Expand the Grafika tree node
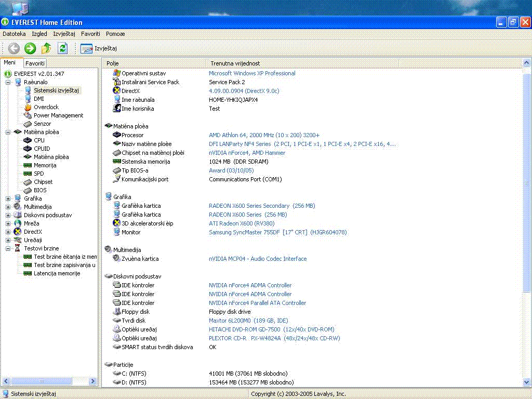The image size is (532, 399). pos(8,198)
